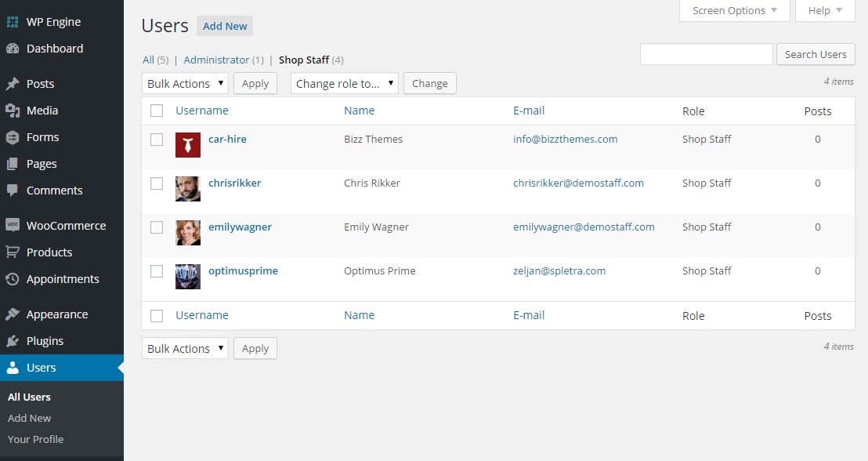Image resolution: width=868 pixels, height=461 pixels.
Task: Click the Bizz Themes name cell
Action: pyautogui.click(x=373, y=139)
